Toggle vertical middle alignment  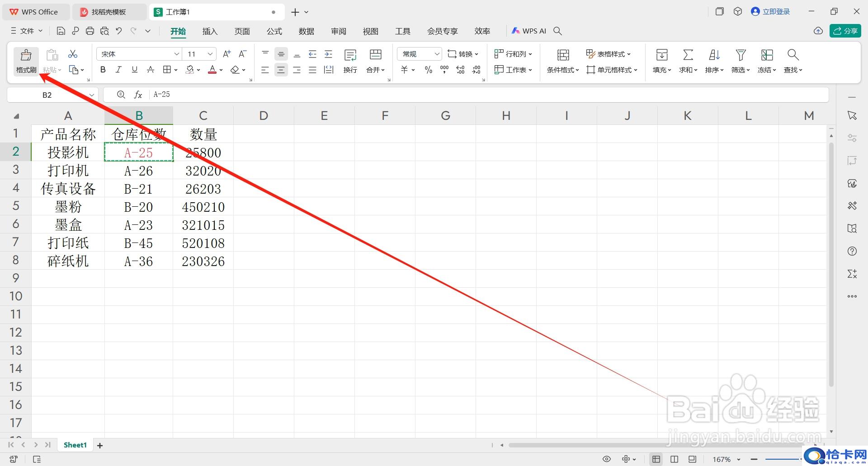(281, 54)
